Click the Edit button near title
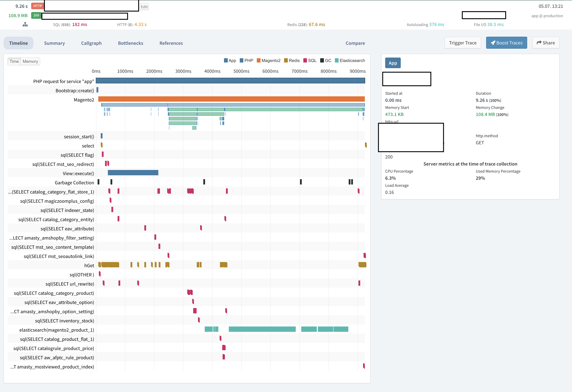Screen dimensions: 572x392 [144, 7]
